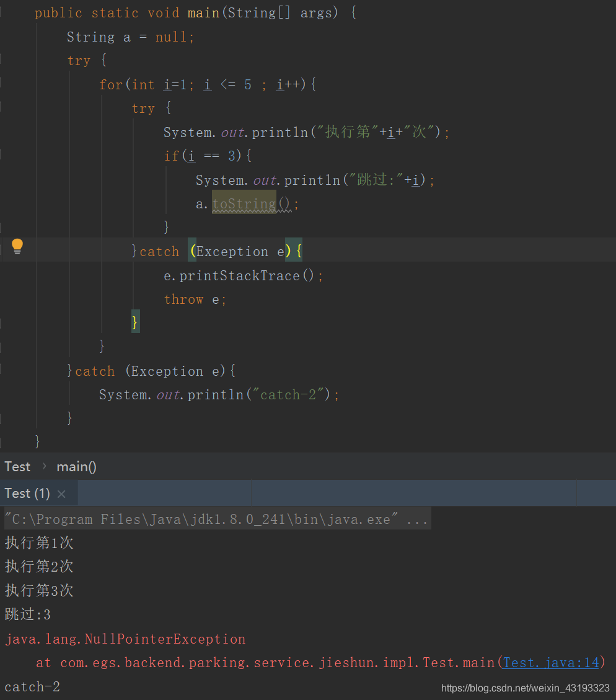Click the Test breadcrumb item
This screenshot has height=700, width=616.
(17, 466)
